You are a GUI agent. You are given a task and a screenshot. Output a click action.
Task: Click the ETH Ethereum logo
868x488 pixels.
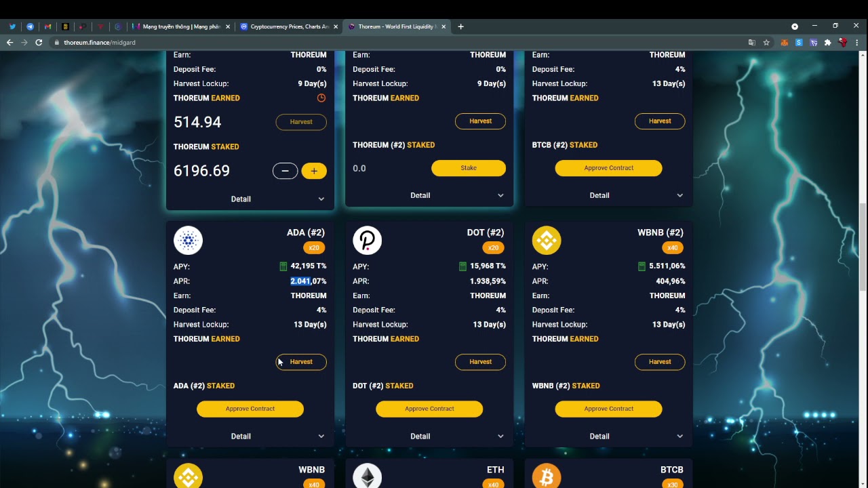(368, 476)
